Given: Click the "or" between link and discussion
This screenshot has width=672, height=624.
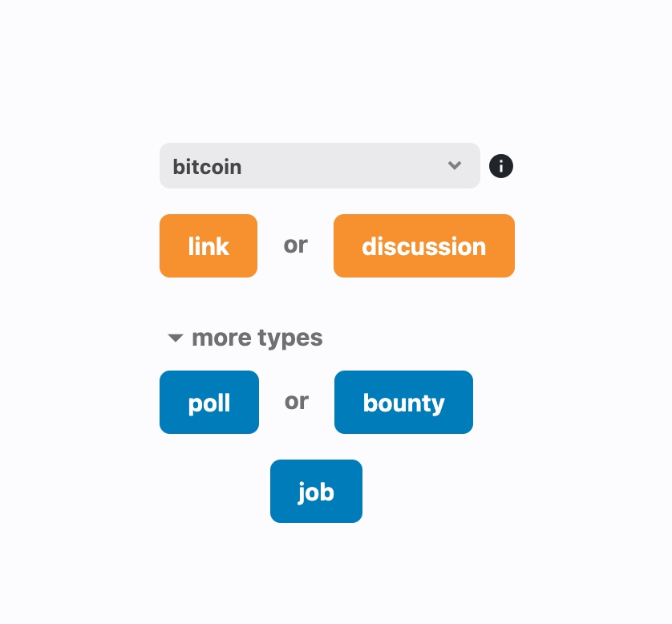Looking at the screenshot, I should pos(295,245).
